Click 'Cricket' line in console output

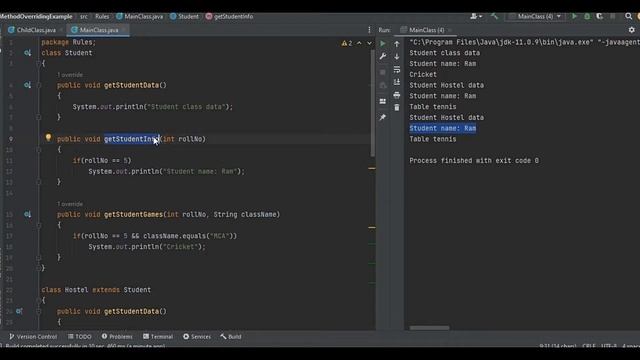pyautogui.click(x=423, y=75)
